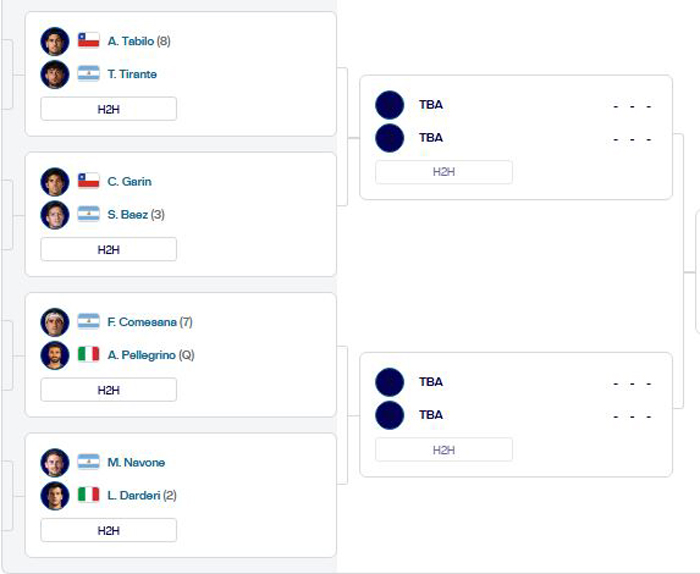Image resolution: width=700 pixels, height=574 pixels.
Task: Open L. Darderi player profile link
Action: pos(130,495)
